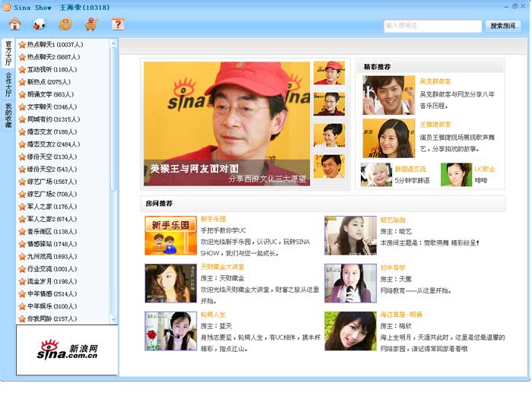
Task: Click the blonde child thumbnail for 韩国语交流
Action: pyautogui.click(x=376, y=175)
